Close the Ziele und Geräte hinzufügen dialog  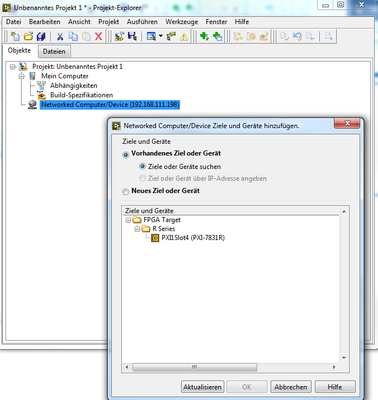[347, 124]
